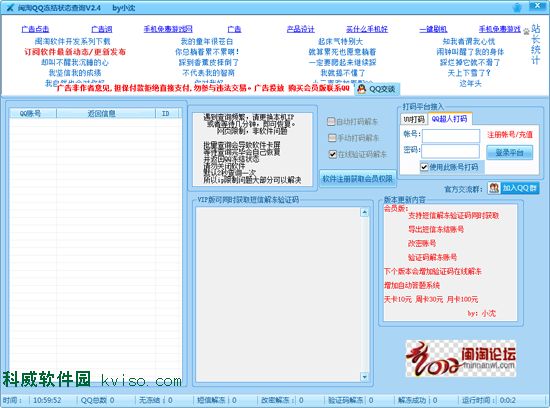Click the text 踩到香蕉皮摔倒了
This screenshot has height=408, width=550.
[x=209, y=62]
